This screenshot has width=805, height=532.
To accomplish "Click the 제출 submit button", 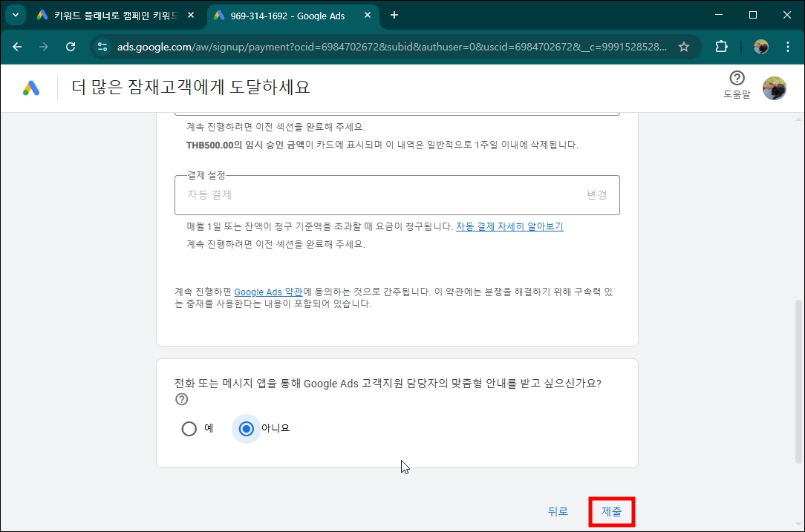I will [x=611, y=511].
